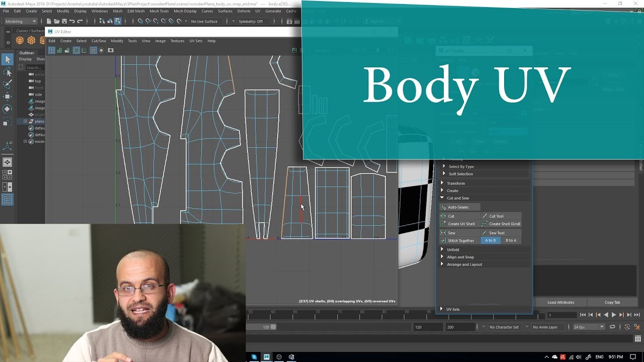Image resolution: width=644 pixels, height=362 pixels.
Task: Click Stitch Together
Action: [460, 240]
